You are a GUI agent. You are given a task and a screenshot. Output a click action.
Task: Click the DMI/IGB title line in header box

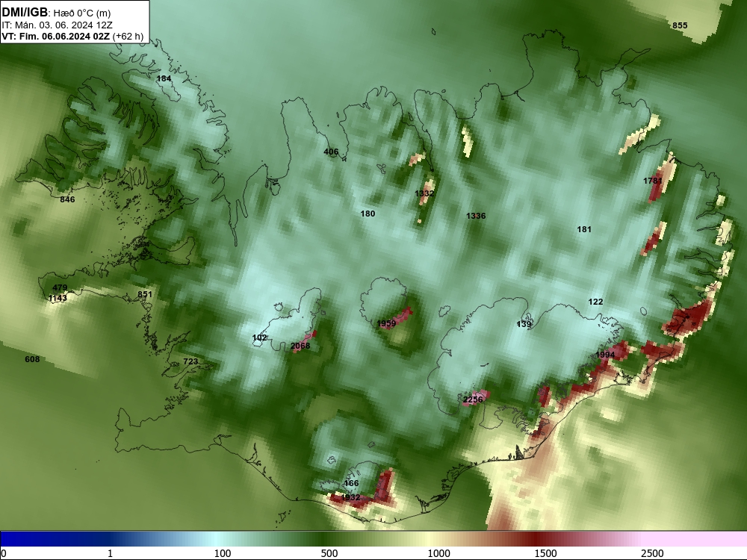tap(56, 13)
